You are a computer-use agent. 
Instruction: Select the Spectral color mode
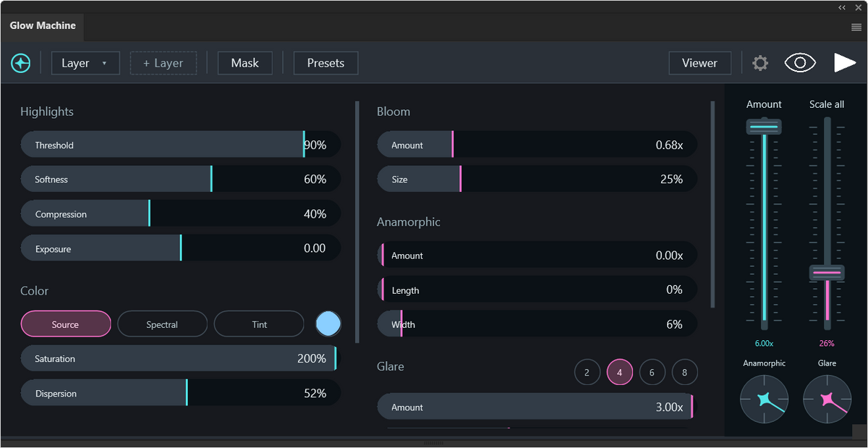pyautogui.click(x=162, y=324)
